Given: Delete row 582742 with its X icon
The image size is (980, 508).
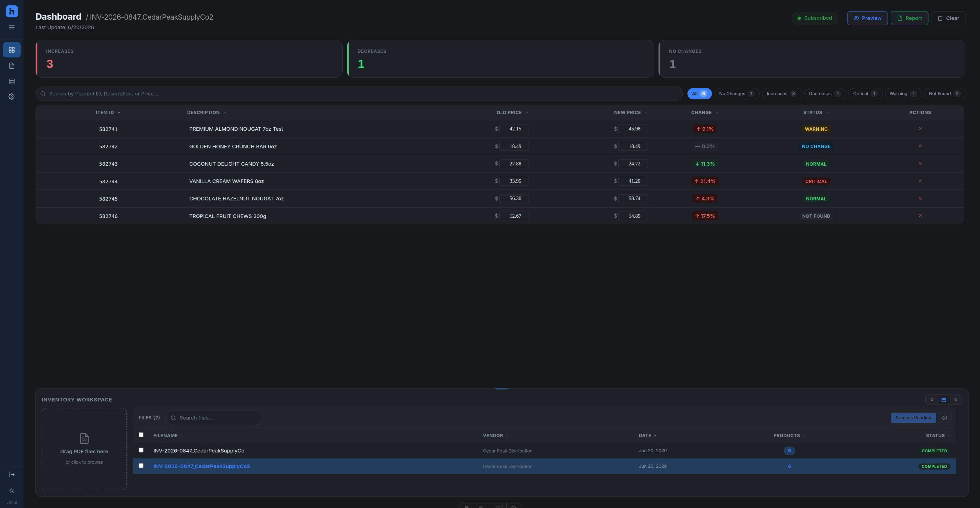Looking at the screenshot, I should 920,146.
